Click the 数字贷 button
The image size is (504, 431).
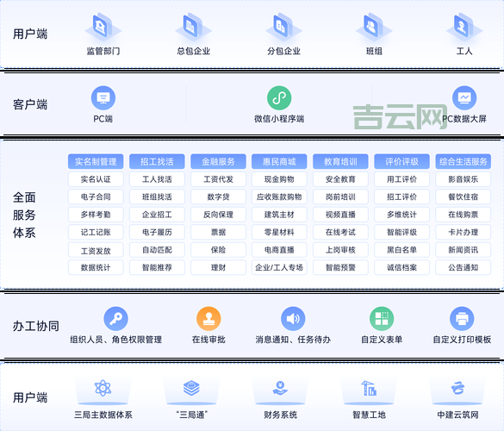pyautogui.click(x=218, y=197)
